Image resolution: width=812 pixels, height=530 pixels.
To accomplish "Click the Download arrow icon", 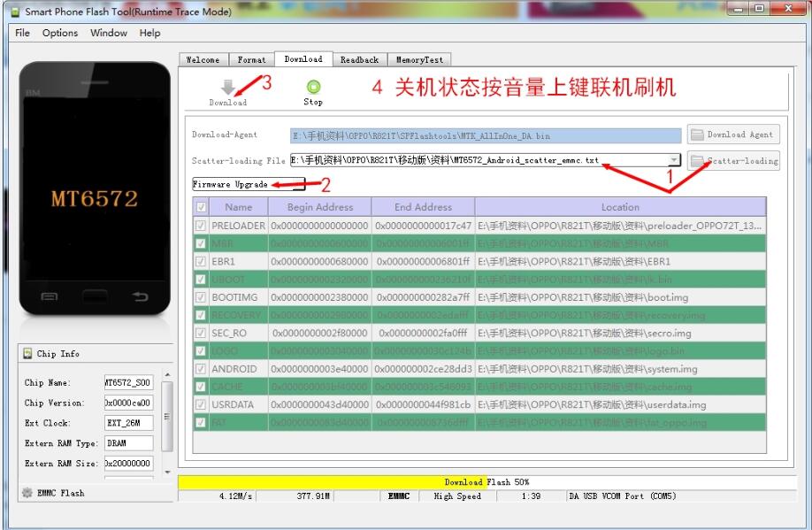I will [x=228, y=87].
